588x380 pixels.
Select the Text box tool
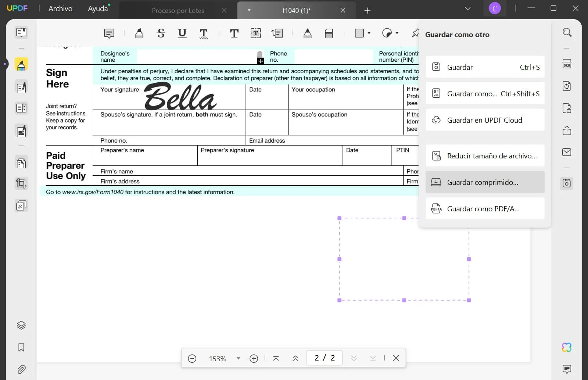pyautogui.click(x=256, y=33)
